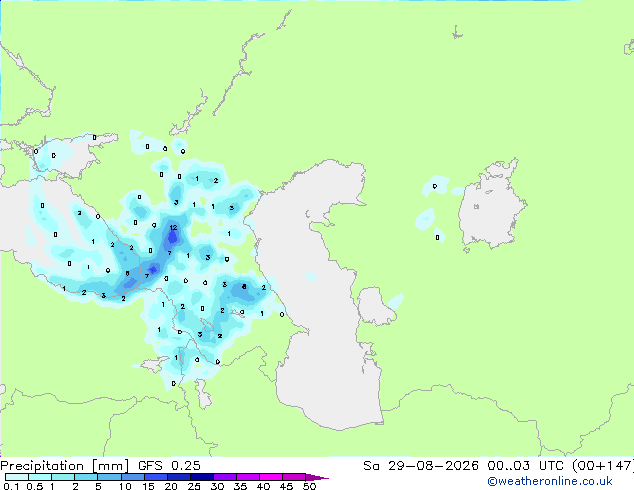Click the (00+147) forecast hour label
This screenshot has width=634, height=490.
tap(603, 466)
